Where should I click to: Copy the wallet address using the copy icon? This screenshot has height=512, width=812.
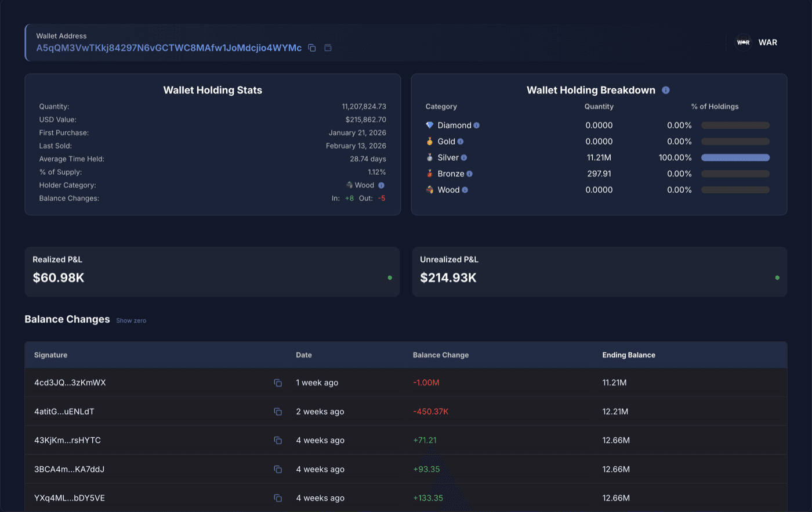click(x=312, y=48)
